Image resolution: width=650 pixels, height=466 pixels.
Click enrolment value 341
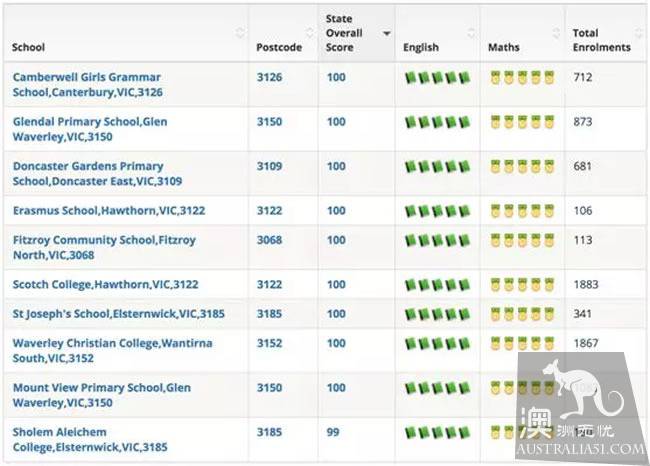tap(583, 313)
